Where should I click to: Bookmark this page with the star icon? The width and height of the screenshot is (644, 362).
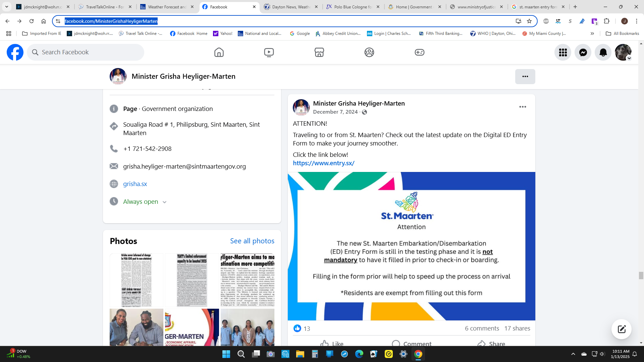click(x=529, y=21)
